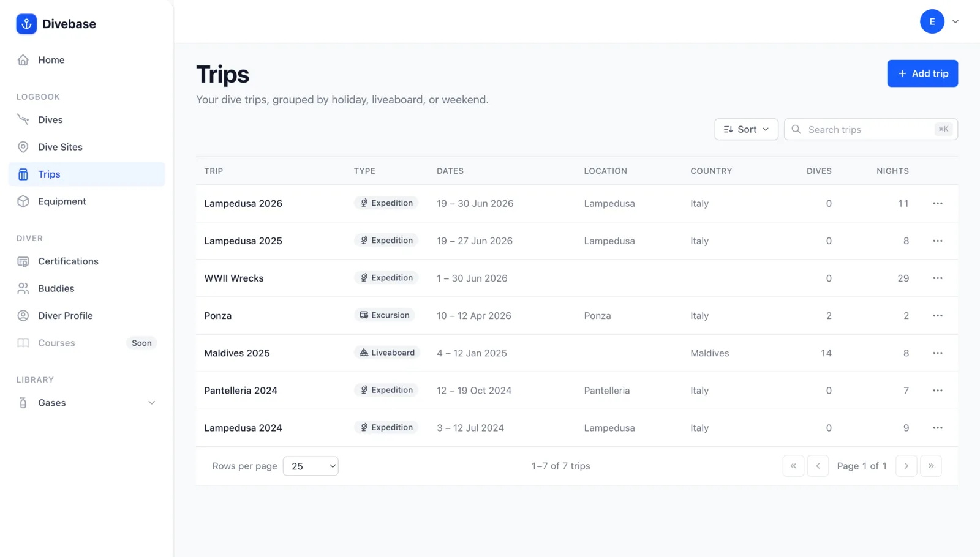Click the NIGHTS column header

tap(892, 171)
